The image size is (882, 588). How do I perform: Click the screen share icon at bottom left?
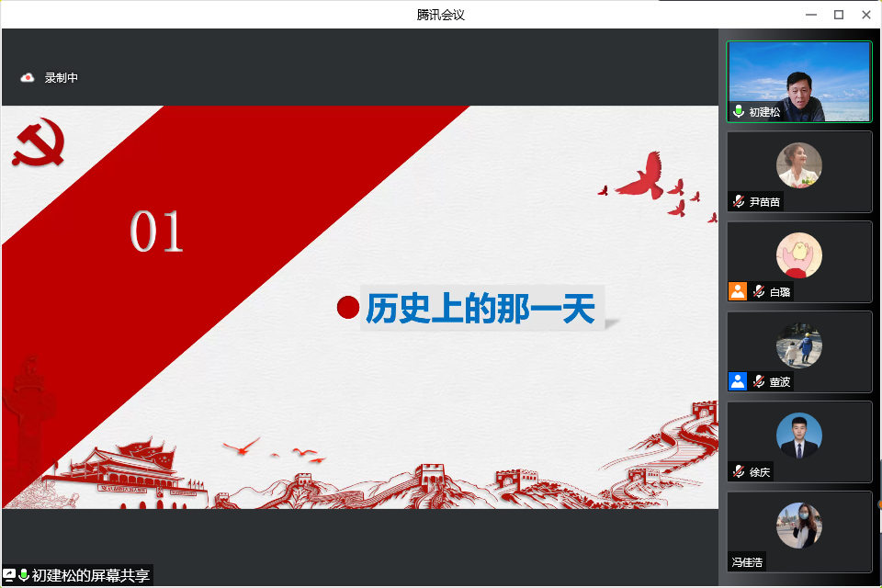pyautogui.click(x=9, y=575)
